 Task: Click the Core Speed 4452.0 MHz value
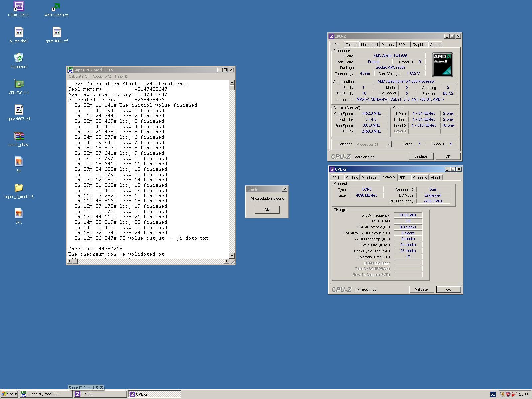pos(371,113)
